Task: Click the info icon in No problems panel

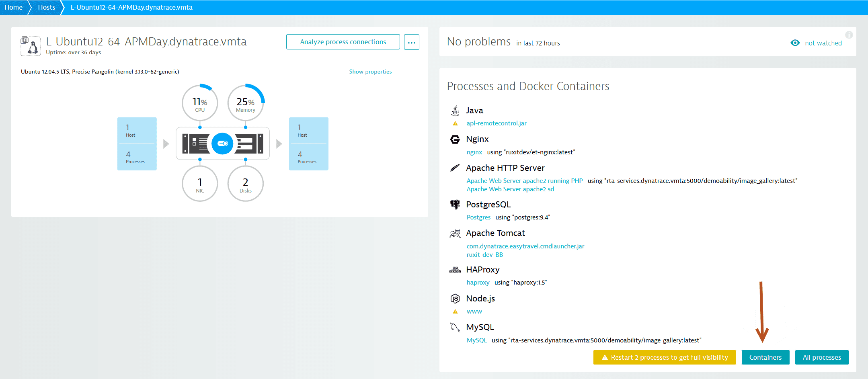Action: coord(849,35)
